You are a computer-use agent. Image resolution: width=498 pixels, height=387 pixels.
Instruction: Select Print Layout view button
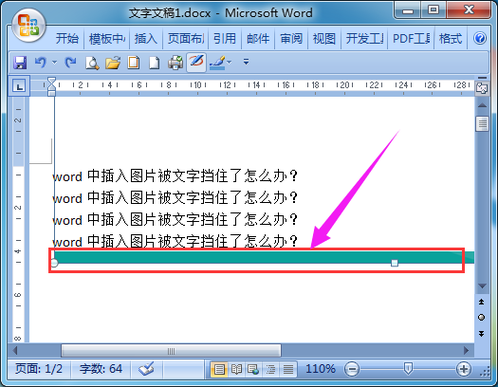219,369
